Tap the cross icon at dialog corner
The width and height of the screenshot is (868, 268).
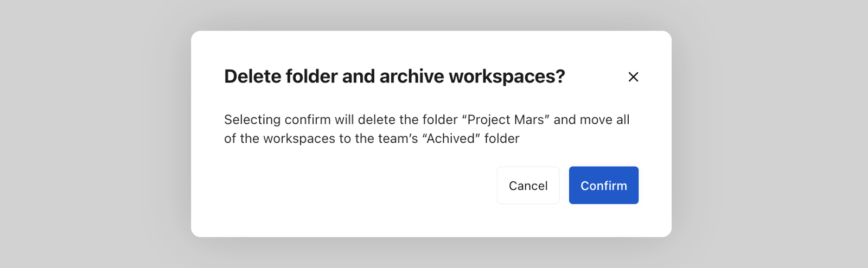point(633,77)
